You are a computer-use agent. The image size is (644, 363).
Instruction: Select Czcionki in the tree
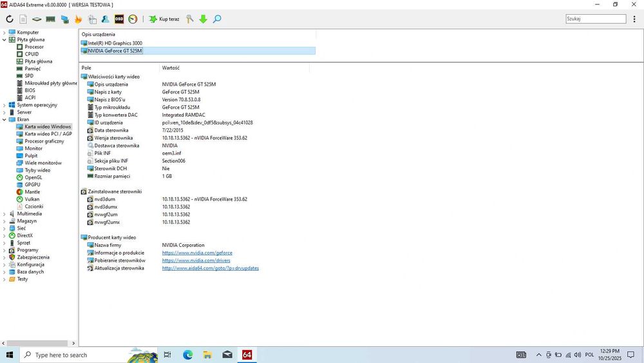[33, 206]
